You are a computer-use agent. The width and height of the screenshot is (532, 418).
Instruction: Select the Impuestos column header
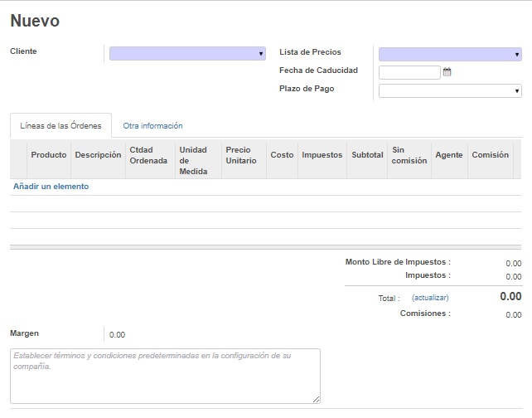(322, 155)
